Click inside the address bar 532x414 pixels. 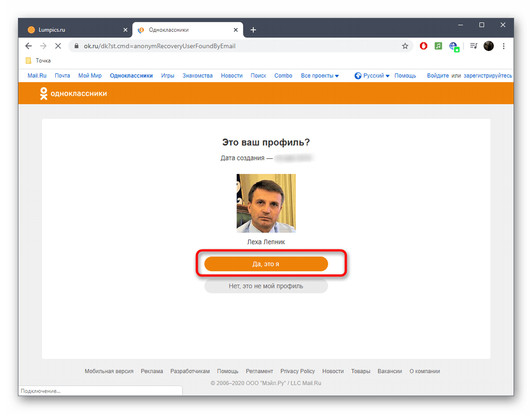(x=168, y=46)
